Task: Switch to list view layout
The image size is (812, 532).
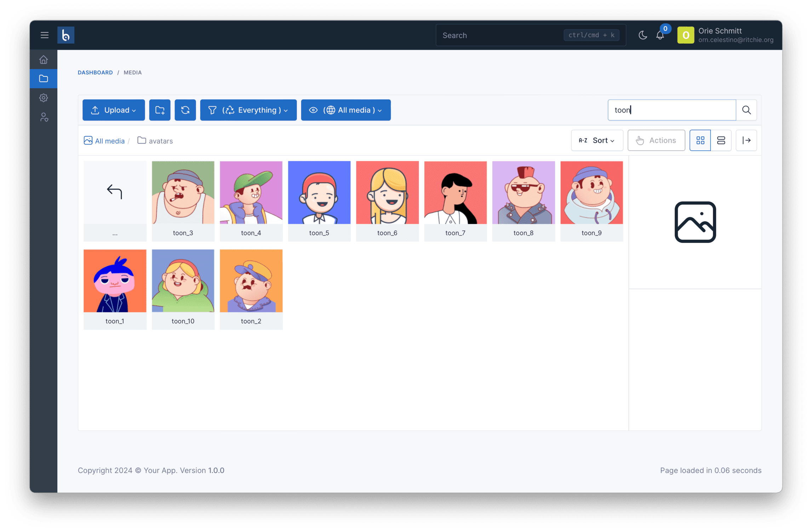Action: (x=721, y=141)
